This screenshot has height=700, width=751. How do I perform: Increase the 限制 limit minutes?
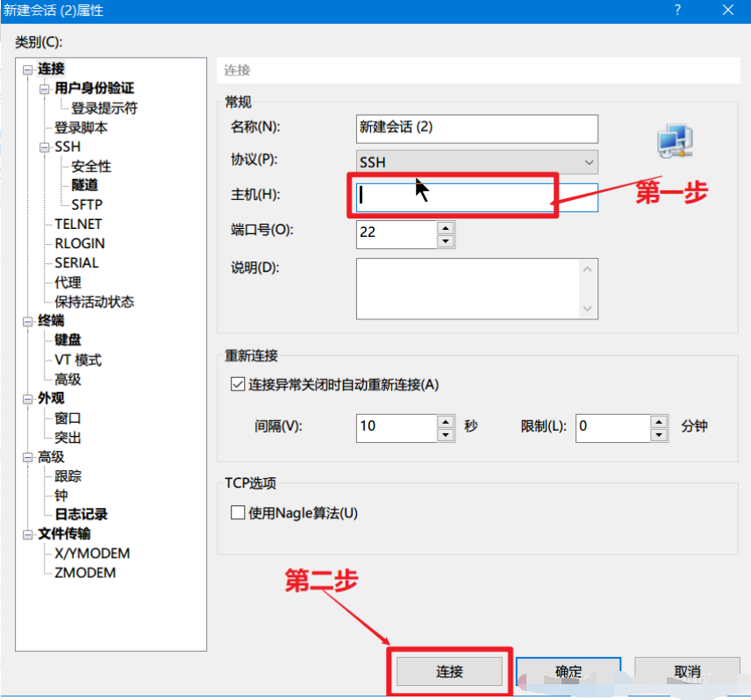(660, 422)
